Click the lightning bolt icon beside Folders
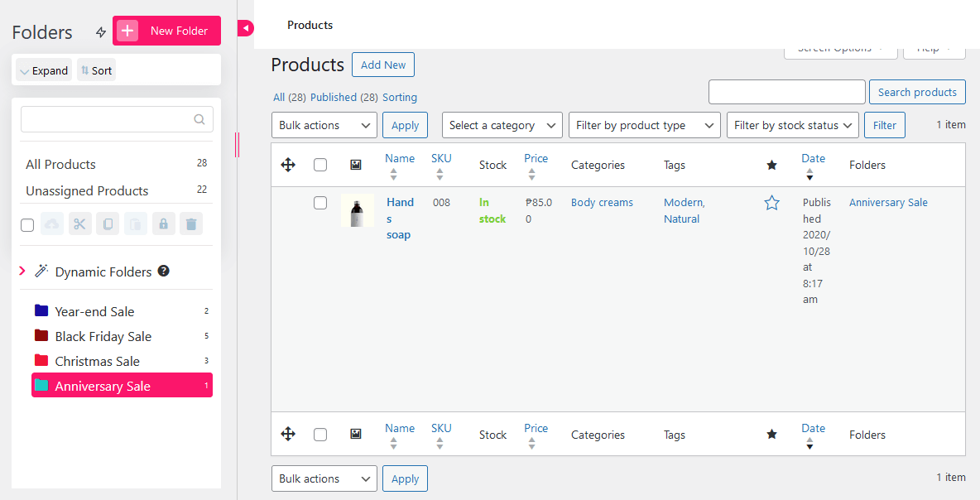 (x=101, y=32)
